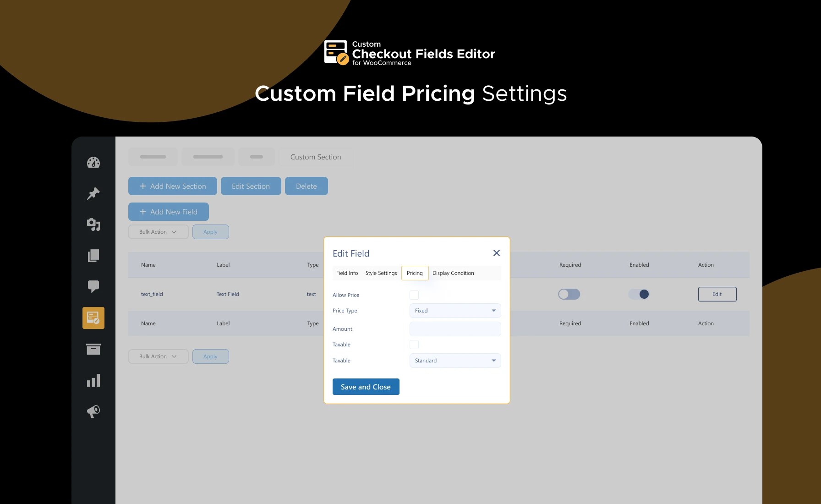The height and width of the screenshot is (504, 821).
Task: Select the Posts pin icon in sidebar
Action: click(93, 193)
